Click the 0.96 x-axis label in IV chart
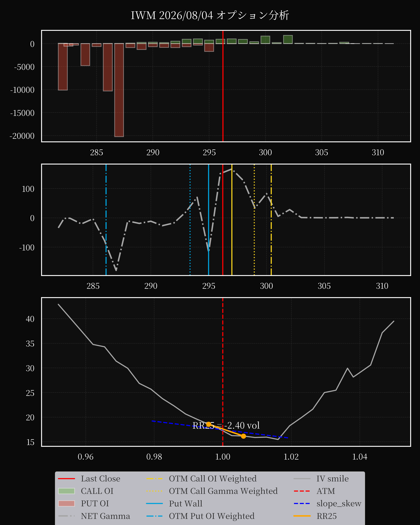420x525 pixels. pyautogui.click(x=85, y=457)
